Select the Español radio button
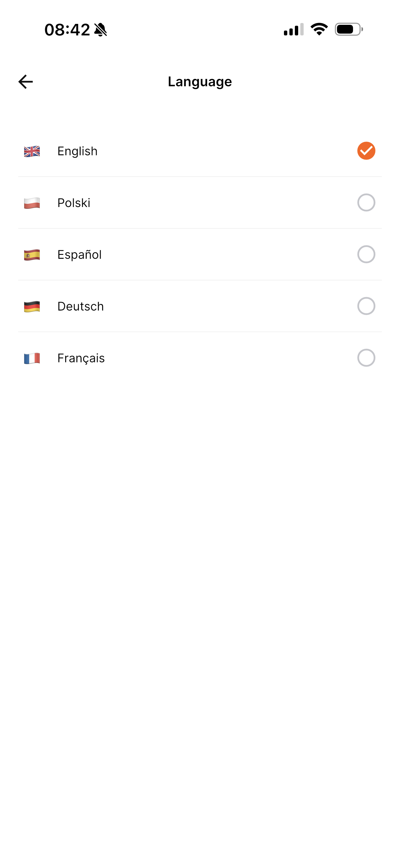 [x=366, y=254]
